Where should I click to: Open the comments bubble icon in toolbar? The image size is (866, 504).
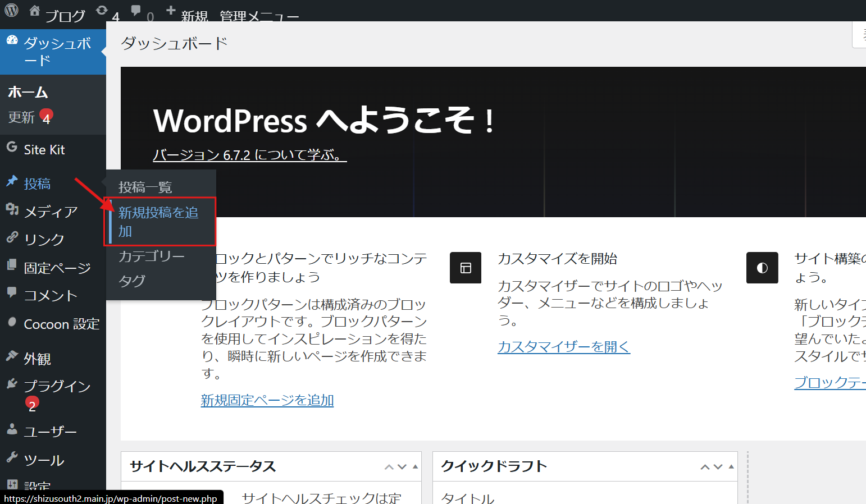click(x=136, y=11)
